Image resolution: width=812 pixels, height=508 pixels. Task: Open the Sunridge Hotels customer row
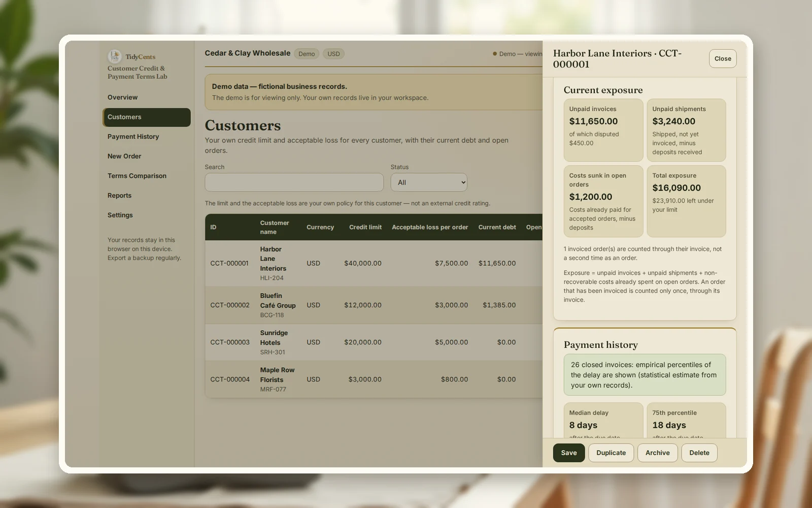pyautogui.click(x=374, y=342)
